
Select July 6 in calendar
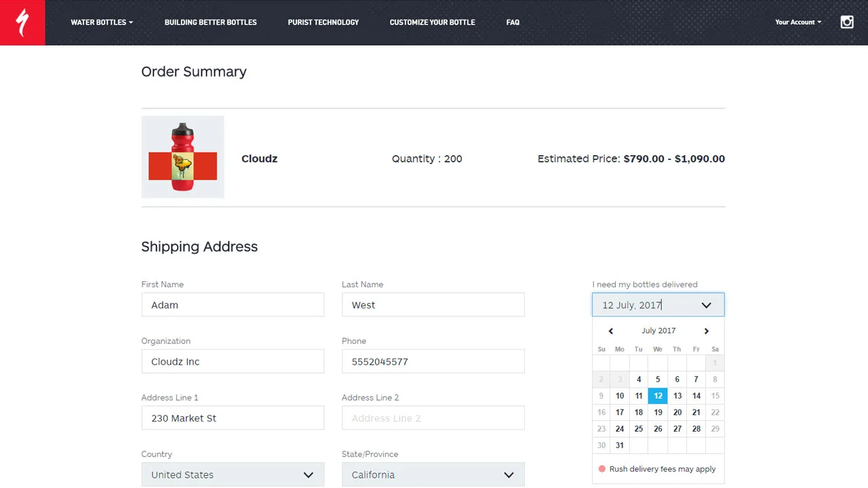[677, 380]
